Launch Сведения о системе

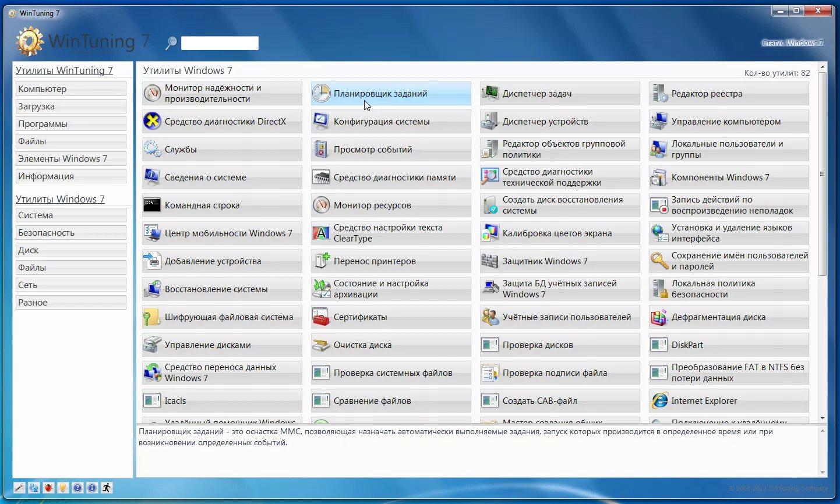pos(222,177)
